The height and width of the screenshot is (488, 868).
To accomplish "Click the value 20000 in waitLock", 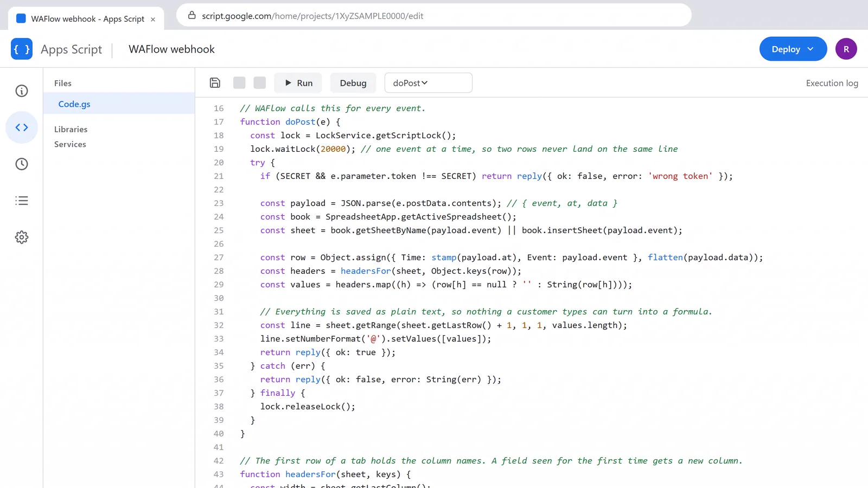I will point(333,149).
